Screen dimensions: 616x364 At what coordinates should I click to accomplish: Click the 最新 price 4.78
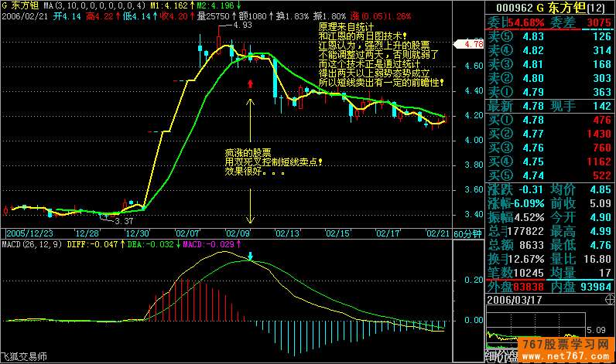(x=533, y=106)
